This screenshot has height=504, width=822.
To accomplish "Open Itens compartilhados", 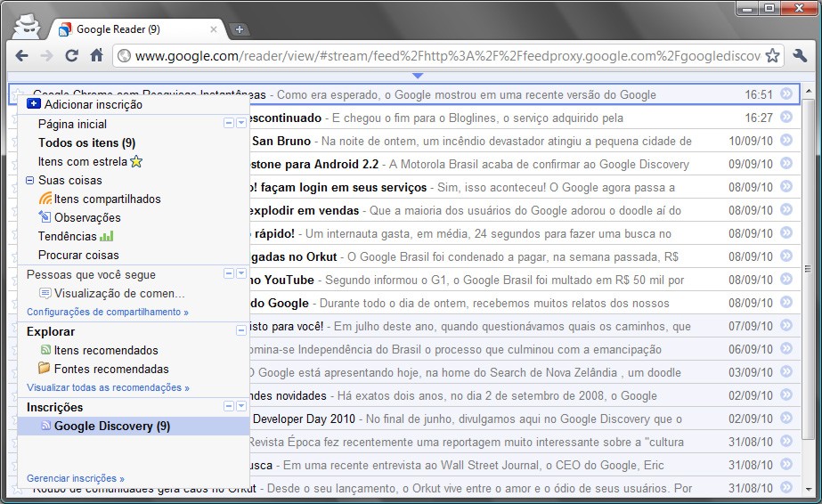I will [x=100, y=199].
